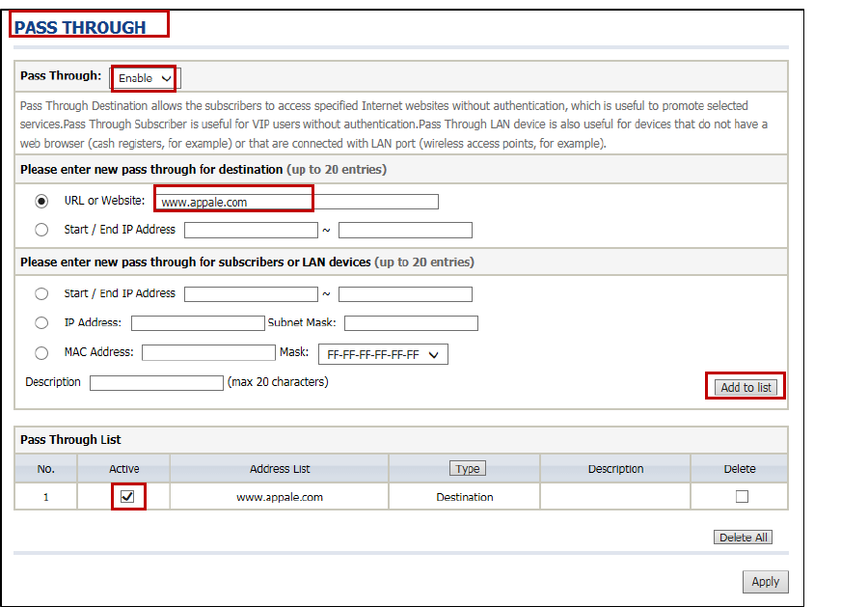Click destination Start IP Address field

point(252,230)
